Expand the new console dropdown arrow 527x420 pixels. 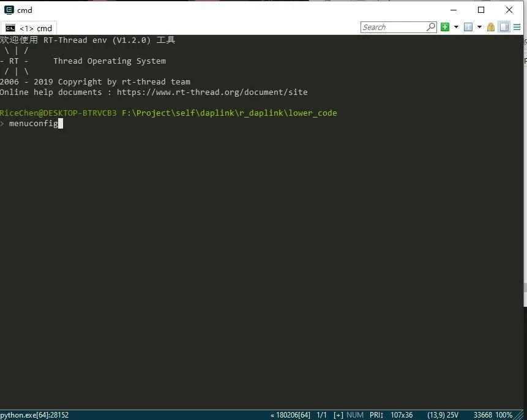(x=456, y=27)
